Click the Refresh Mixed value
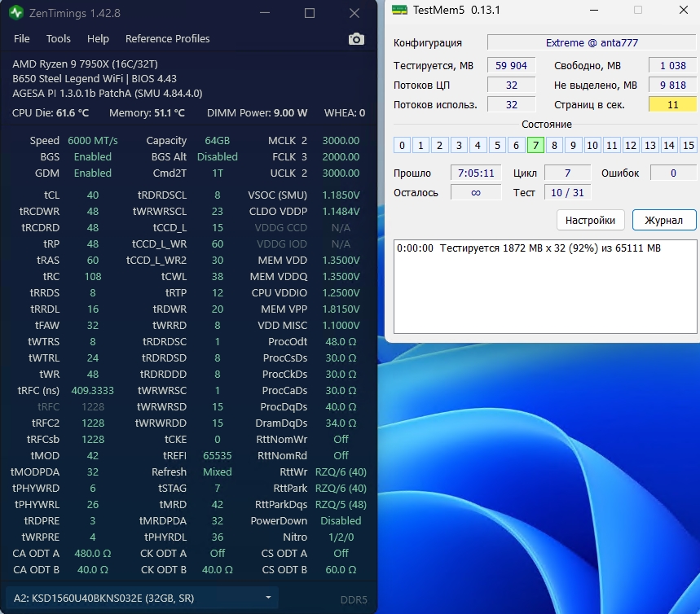 pyautogui.click(x=218, y=472)
